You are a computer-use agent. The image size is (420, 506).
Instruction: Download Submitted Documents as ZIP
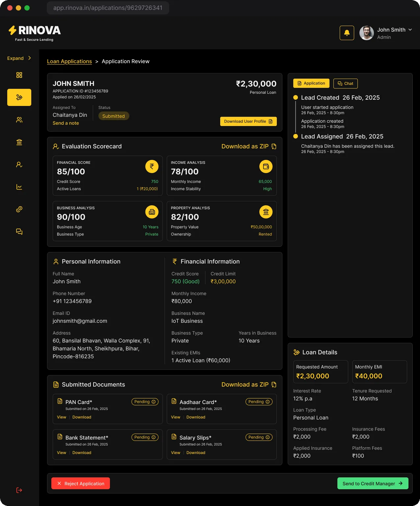click(x=249, y=385)
